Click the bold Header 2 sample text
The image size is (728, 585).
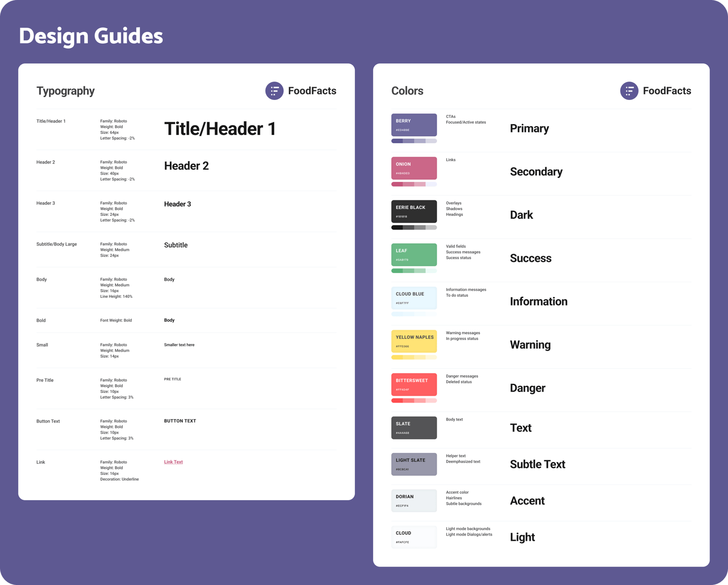click(x=186, y=166)
